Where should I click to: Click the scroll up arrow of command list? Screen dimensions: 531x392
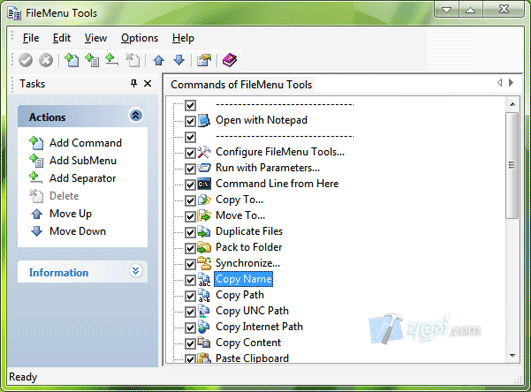[x=512, y=105]
